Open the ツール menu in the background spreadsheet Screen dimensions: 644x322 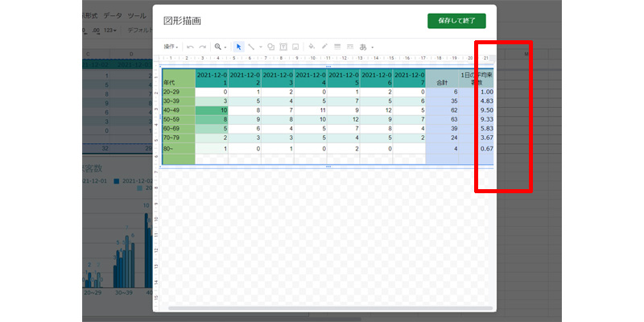click(137, 15)
